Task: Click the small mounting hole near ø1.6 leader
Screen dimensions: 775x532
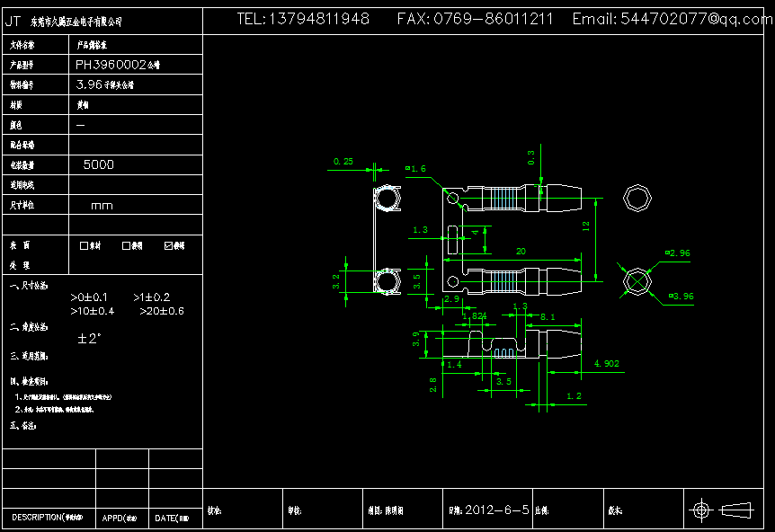Action: click(x=453, y=198)
